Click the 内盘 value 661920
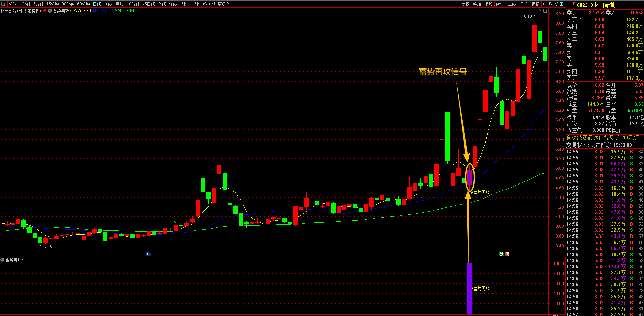 [x=636, y=111]
